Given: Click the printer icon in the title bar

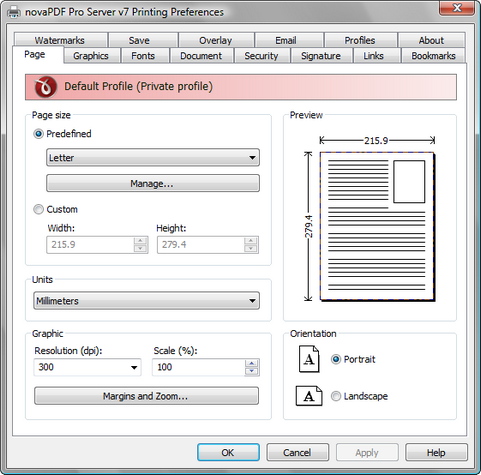Looking at the screenshot, I should click(14, 12).
